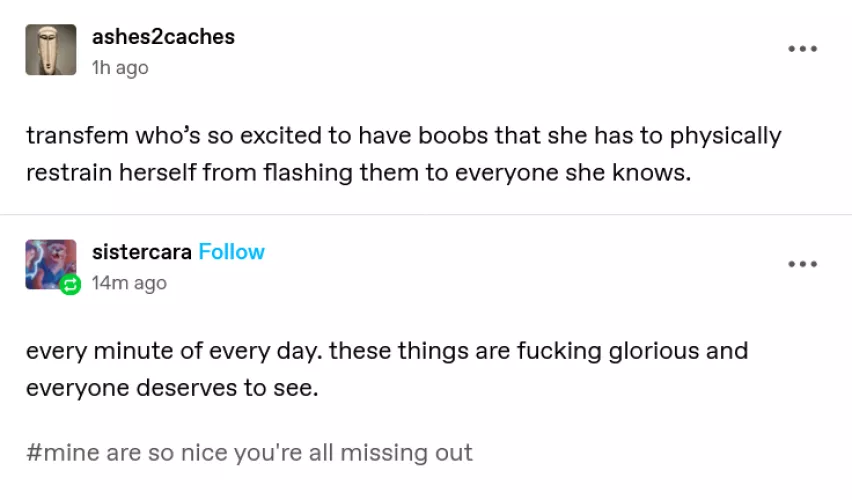
Task: Click the line starting with "transfem who's so excited"
Action: (x=403, y=136)
